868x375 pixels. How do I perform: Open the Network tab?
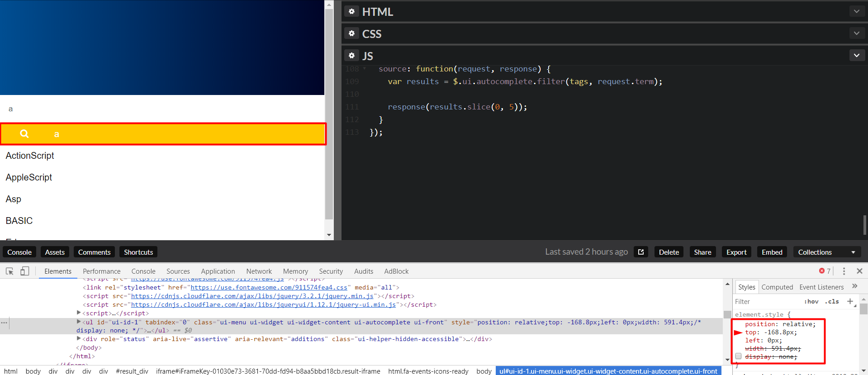[x=259, y=271]
